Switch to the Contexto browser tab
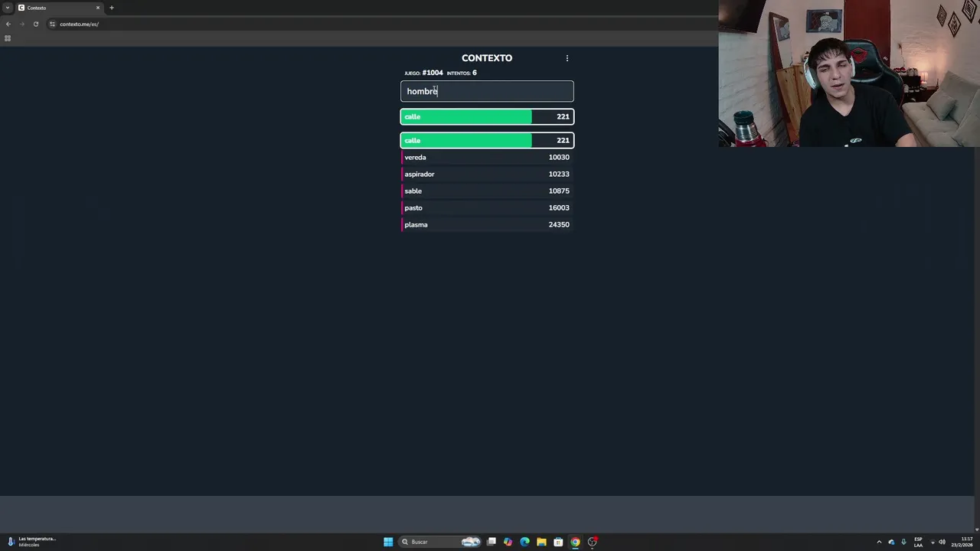The width and height of the screenshot is (980, 551). pos(59,8)
